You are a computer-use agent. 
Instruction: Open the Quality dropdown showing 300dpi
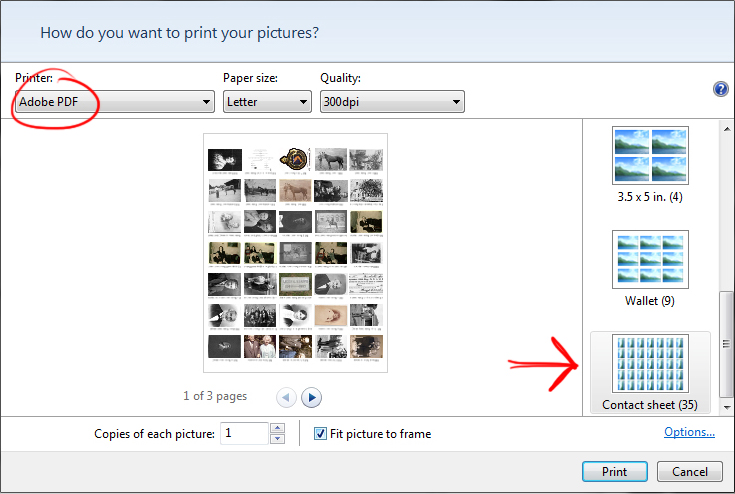[x=392, y=102]
